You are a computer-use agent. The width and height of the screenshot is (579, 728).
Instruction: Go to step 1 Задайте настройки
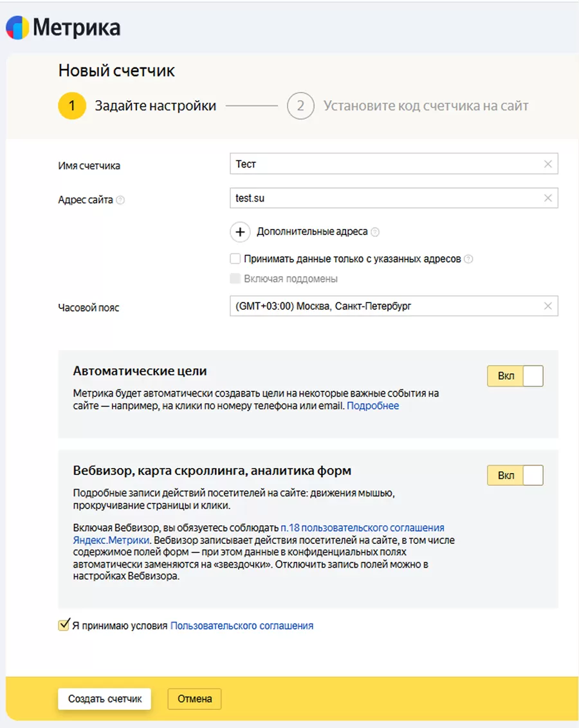tap(71, 106)
